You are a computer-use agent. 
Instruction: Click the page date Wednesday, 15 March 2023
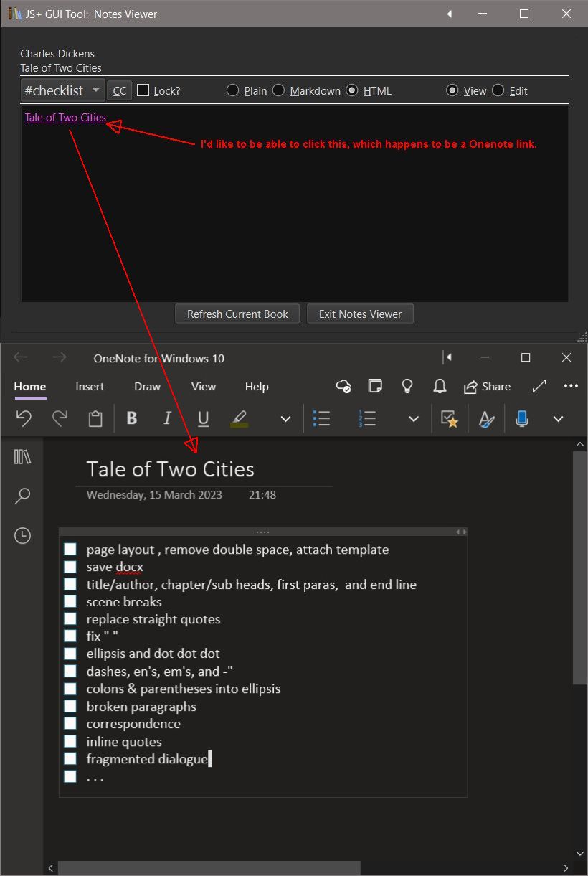click(x=154, y=495)
